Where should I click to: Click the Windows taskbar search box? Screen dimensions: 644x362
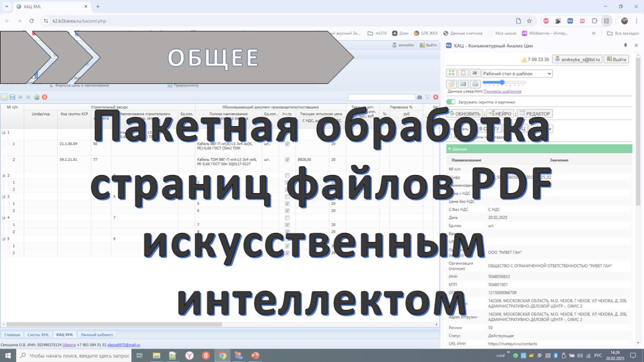click(x=75, y=355)
